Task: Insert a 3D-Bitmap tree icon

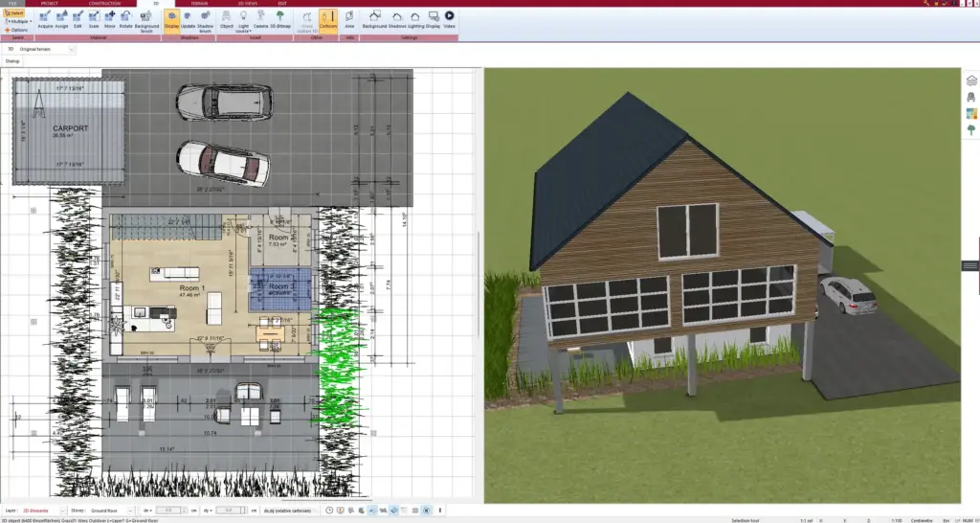Action: pos(280,19)
